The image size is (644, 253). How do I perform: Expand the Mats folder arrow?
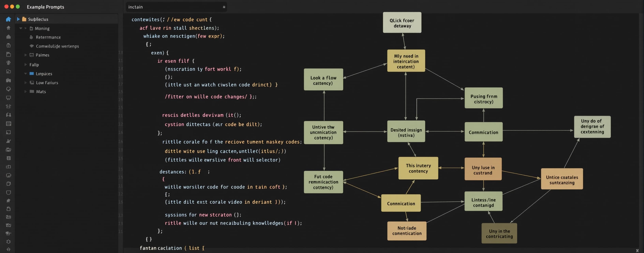[25, 92]
